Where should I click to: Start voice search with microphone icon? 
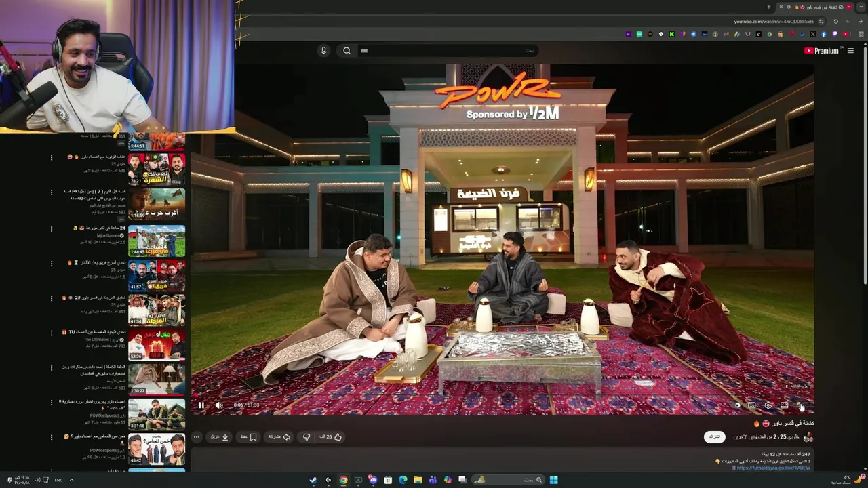pos(323,51)
